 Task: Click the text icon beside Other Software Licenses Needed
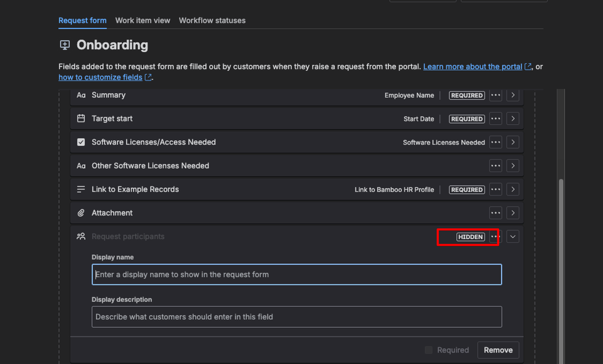pos(81,165)
